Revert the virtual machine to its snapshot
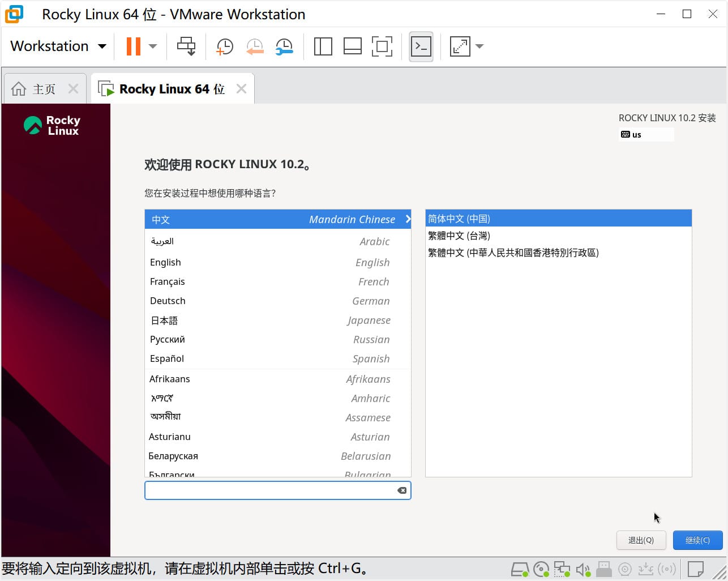Screen dimensions: 728x581 (255, 46)
